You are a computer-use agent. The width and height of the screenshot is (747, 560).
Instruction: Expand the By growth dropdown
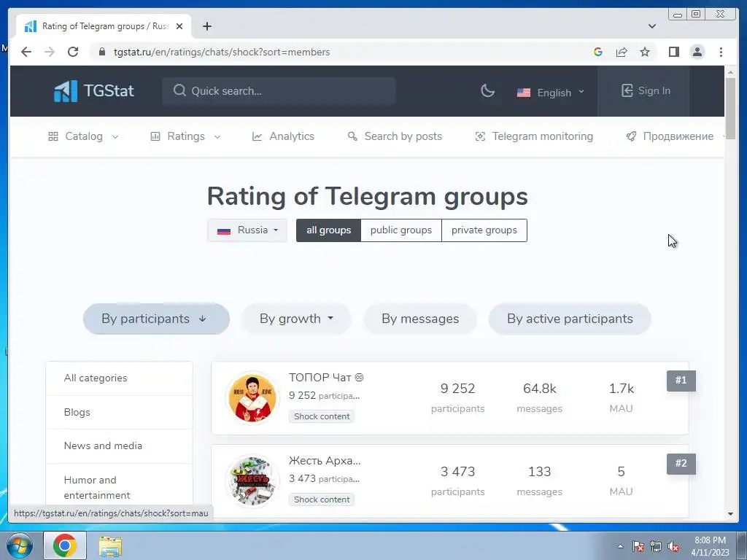coord(296,319)
